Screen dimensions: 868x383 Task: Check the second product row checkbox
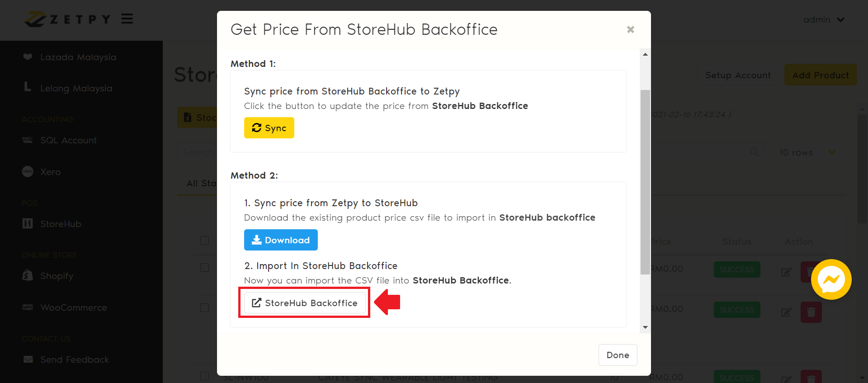tap(205, 308)
